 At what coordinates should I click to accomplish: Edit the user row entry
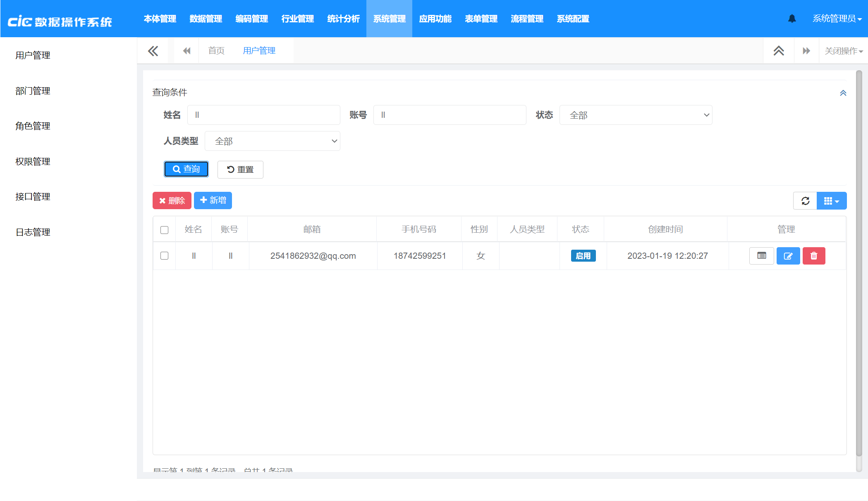pyautogui.click(x=788, y=256)
